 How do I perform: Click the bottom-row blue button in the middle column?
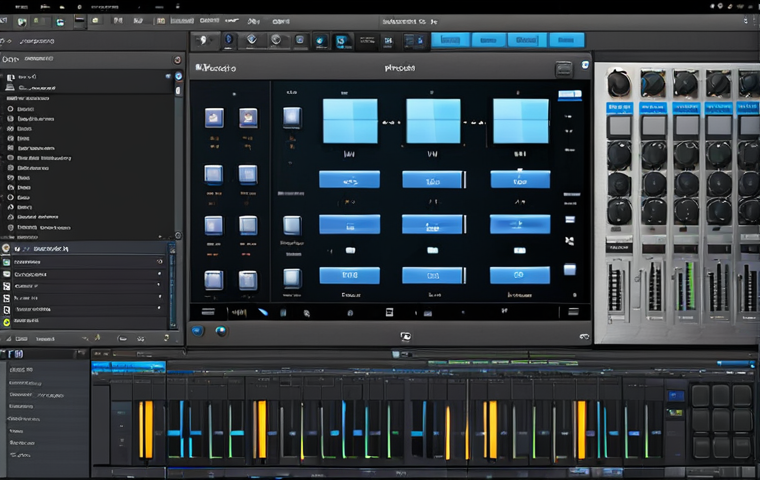tap(432, 275)
